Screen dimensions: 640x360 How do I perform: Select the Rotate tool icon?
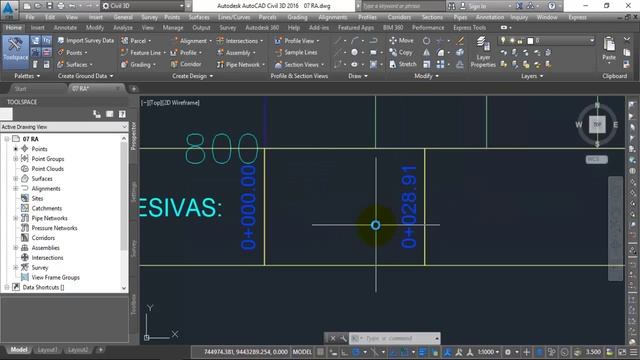pyautogui.click(x=426, y=41)
